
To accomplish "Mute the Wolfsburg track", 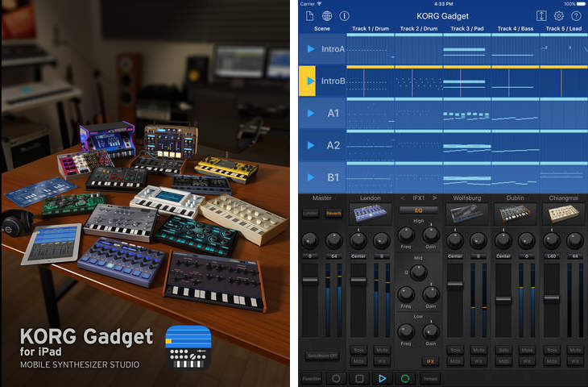I will [478, 350].
